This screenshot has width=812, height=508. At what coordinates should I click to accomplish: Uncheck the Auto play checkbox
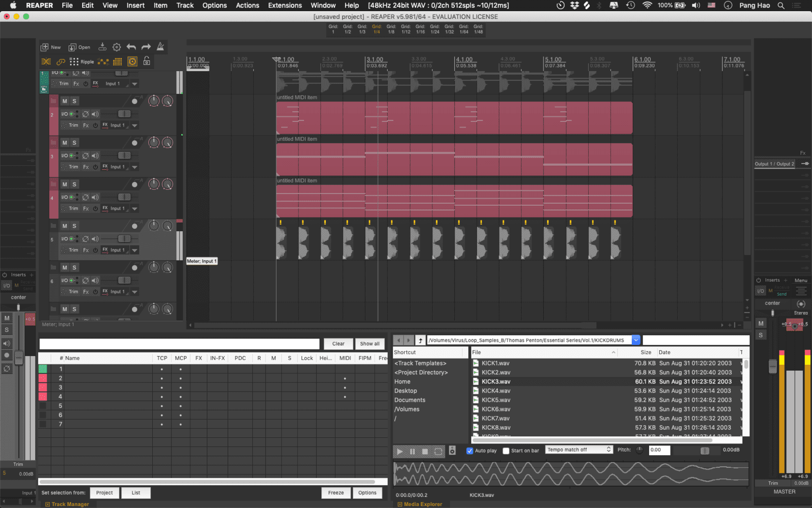pos(470,451)
